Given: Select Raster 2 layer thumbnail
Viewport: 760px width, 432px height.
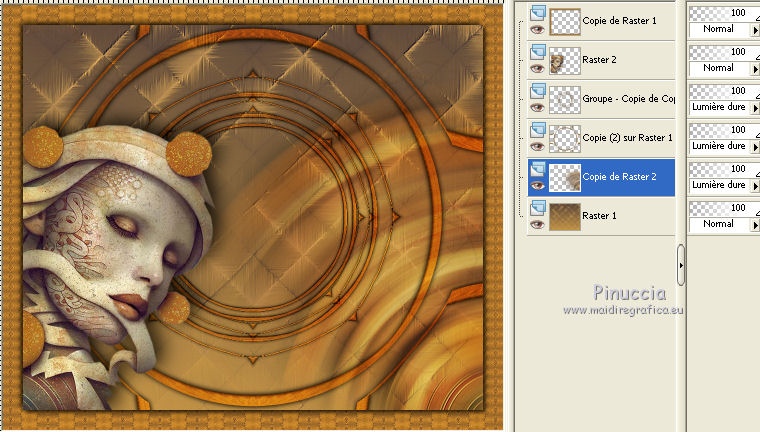Looking at the screenshot, I should pyautogui.click(x=565, y=61).
